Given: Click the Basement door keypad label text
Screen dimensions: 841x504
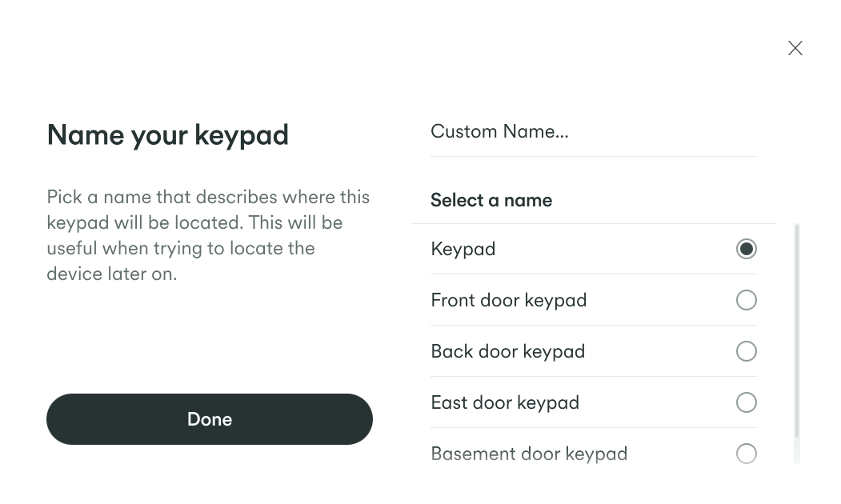Looking at the screenshot, I should [x=528, y=454].
